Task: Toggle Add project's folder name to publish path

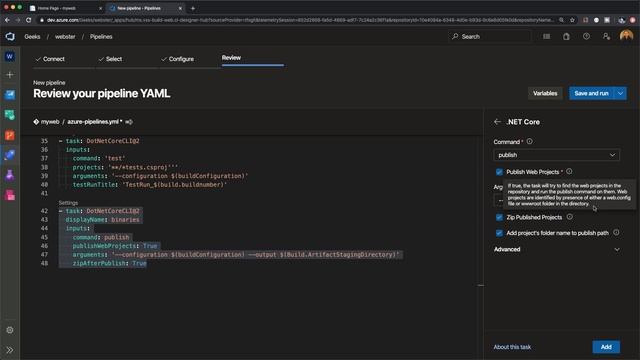Action: [499, 233]
